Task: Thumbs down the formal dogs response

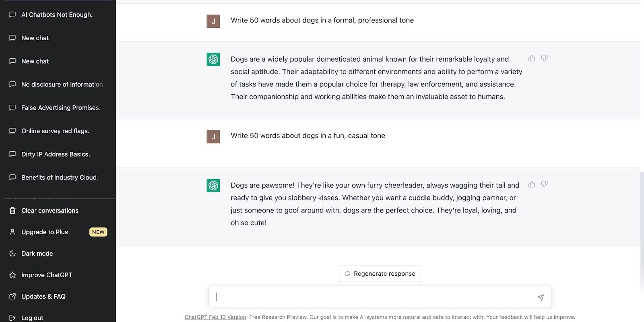Action: pos(544,58)
